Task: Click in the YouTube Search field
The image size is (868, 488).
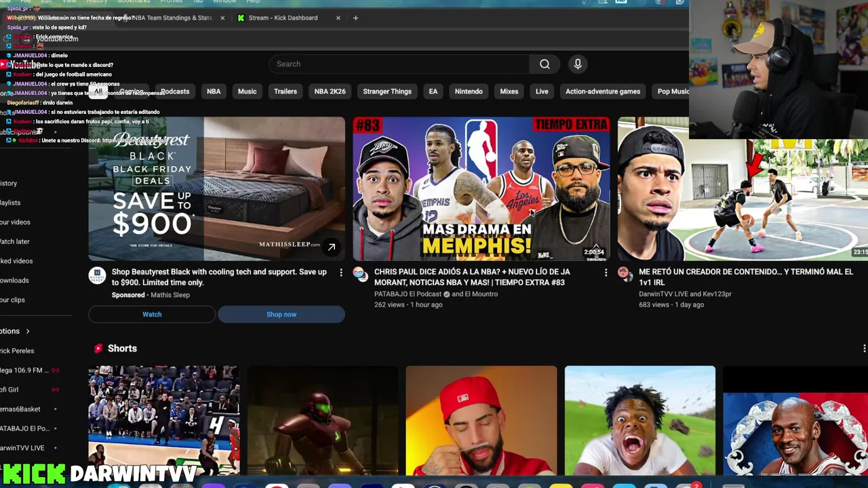Action: click(x=399, y=64)
